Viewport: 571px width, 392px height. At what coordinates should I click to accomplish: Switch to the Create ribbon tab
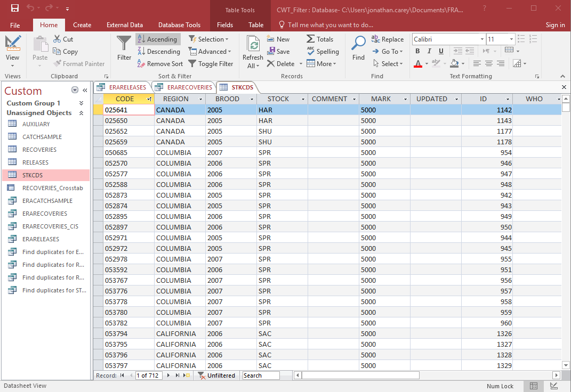[82, 25]
